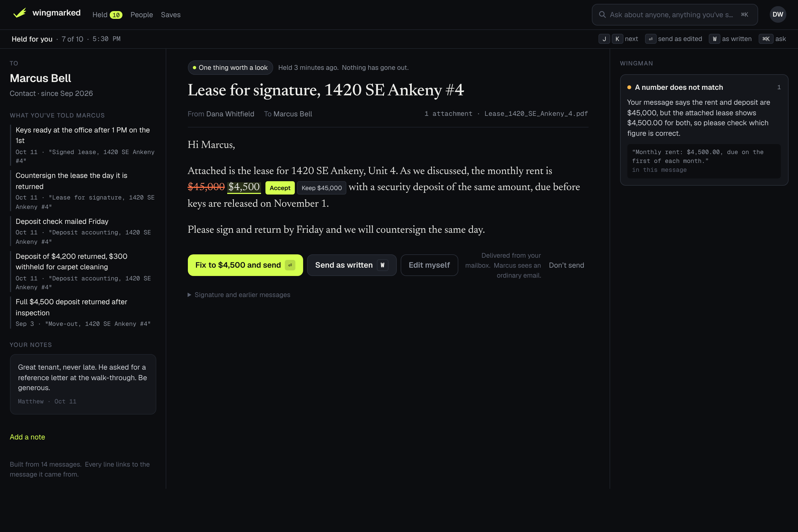Open Lease_1420_SE_Ankeny_4.pdf attachment
798x532 pixels.
click(x=536, y=114)
